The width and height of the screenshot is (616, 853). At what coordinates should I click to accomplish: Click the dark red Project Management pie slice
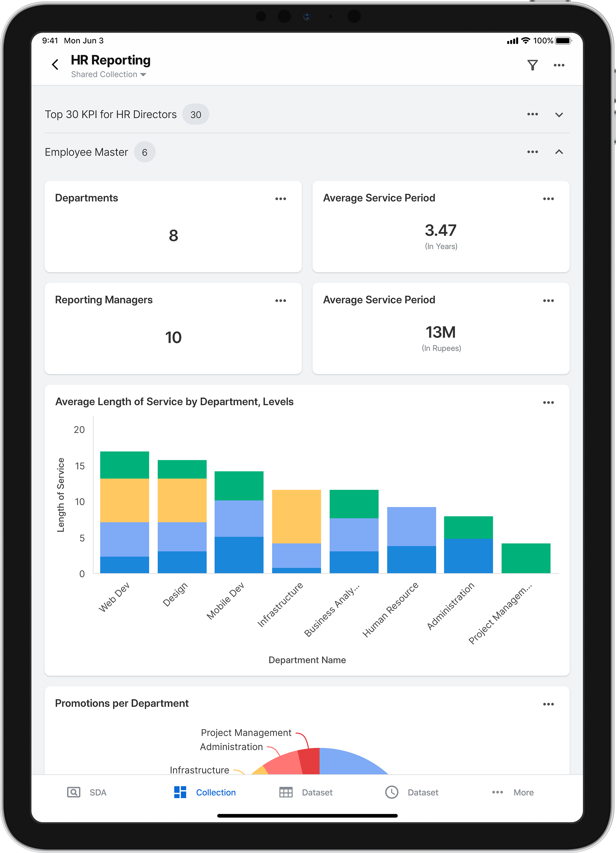point(310,761)
